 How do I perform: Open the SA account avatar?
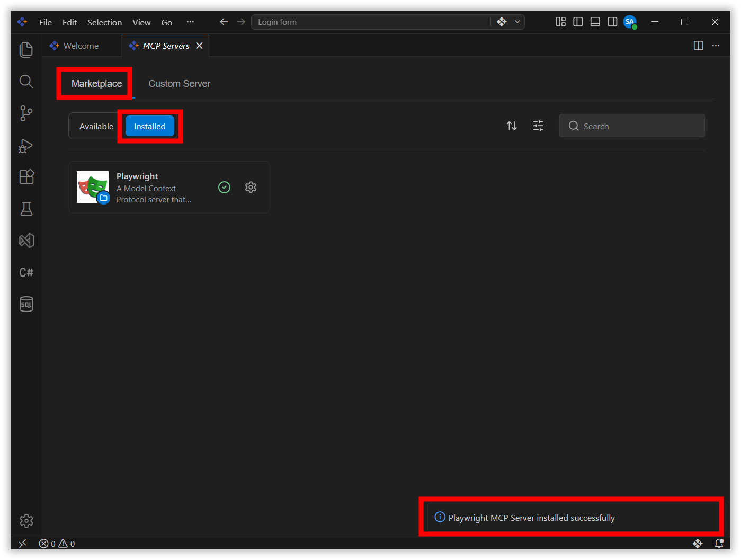(x=630, y=22)
